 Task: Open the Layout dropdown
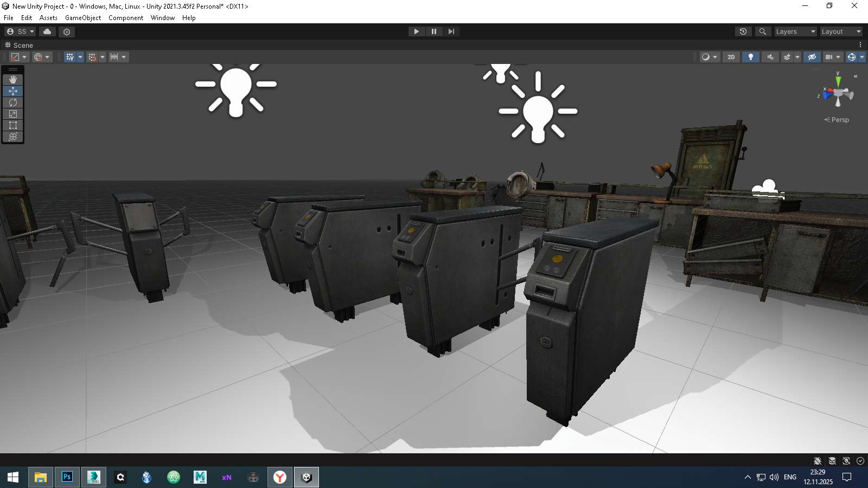pos(840,31)
